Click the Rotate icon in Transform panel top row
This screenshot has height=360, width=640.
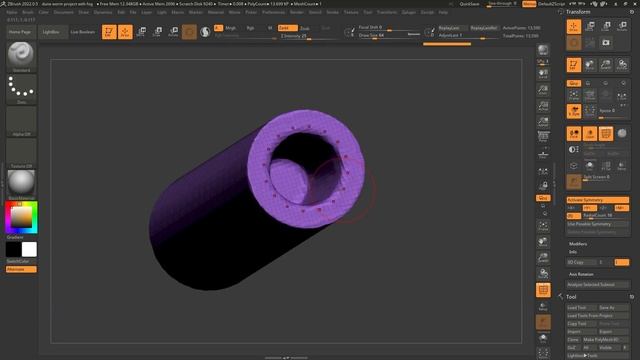(x=622, y=27)
